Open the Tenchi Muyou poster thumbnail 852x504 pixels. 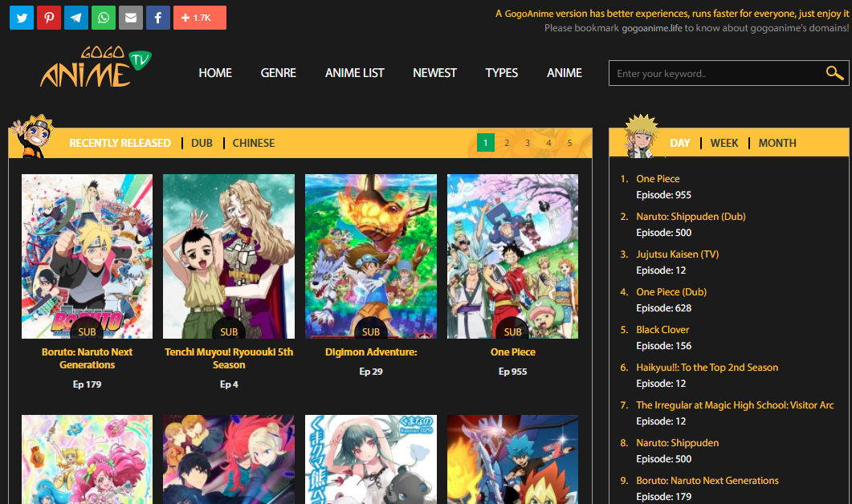pyautogui.click(x=229, y=256)
